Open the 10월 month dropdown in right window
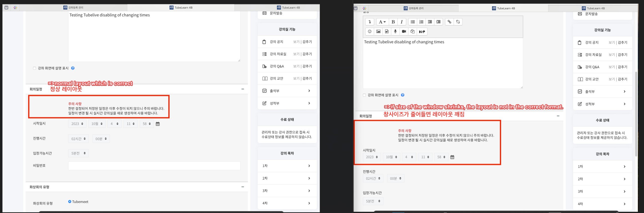 pyautogui.click(x=391, y=157)
